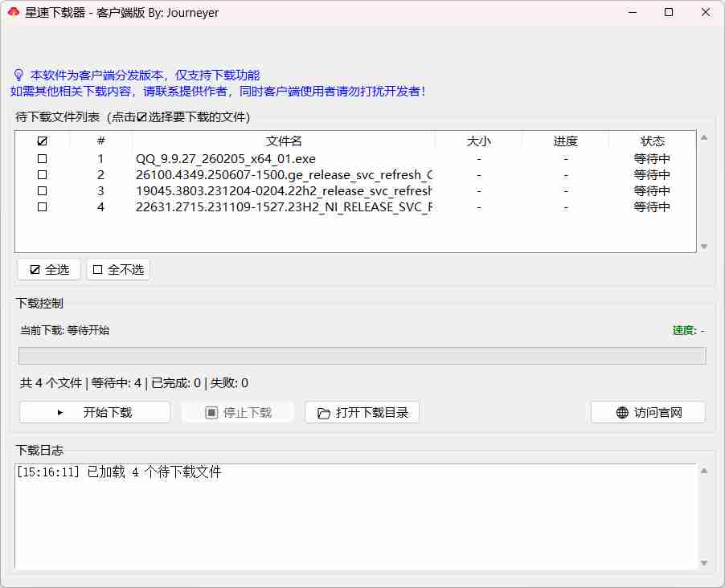Select checkbox for file 26100.4349 row

43,175
